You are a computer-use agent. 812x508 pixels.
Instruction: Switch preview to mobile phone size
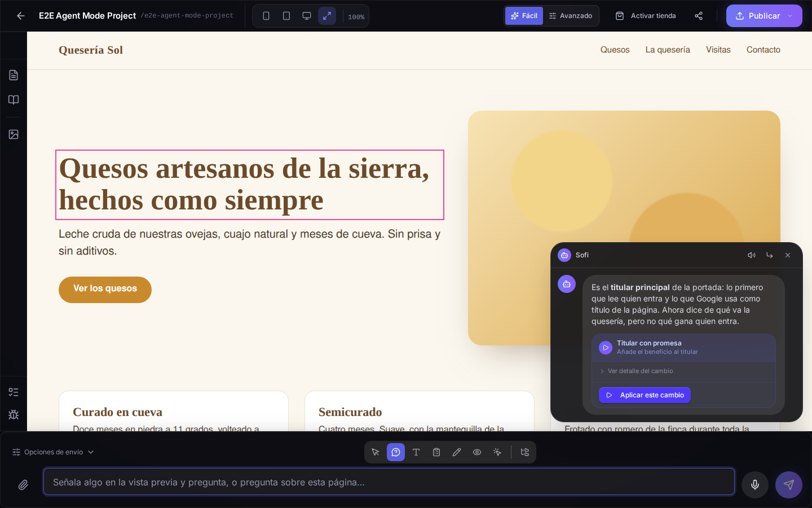pos(266,16)
